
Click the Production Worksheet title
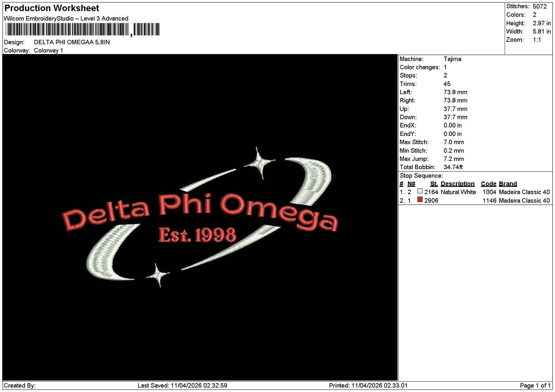tap(52, 8)
